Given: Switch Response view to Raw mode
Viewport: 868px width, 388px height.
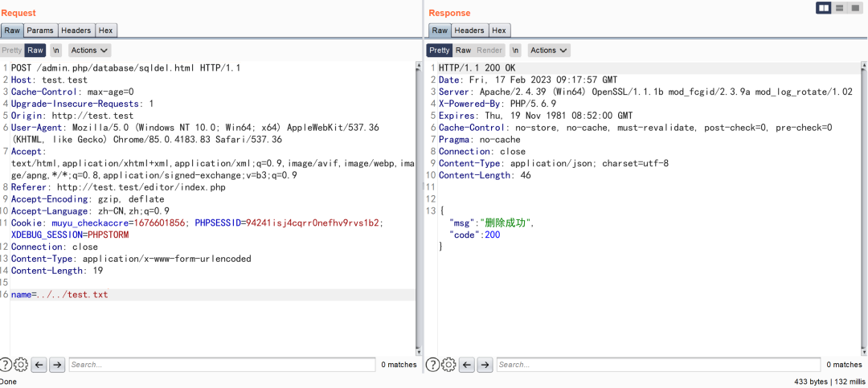Looking at the screenshot, I should (464, 51).
